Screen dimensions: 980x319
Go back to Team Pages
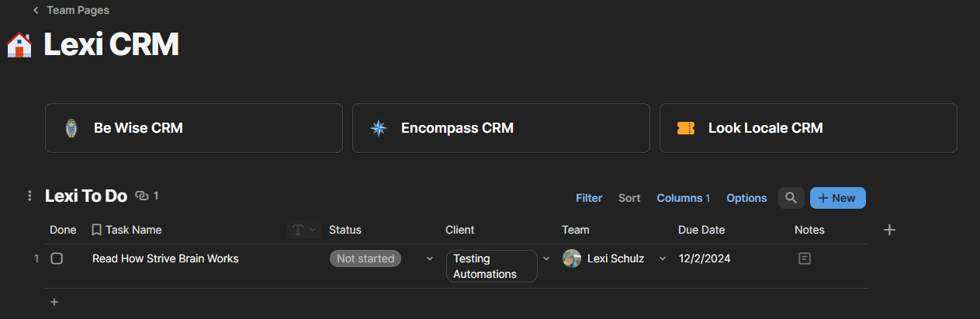click(71, 11)
